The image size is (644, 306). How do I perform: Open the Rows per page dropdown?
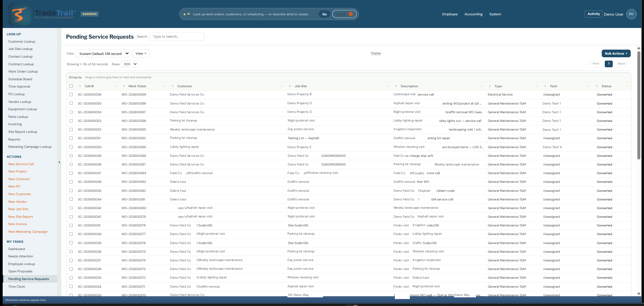(x=130, y=64)
